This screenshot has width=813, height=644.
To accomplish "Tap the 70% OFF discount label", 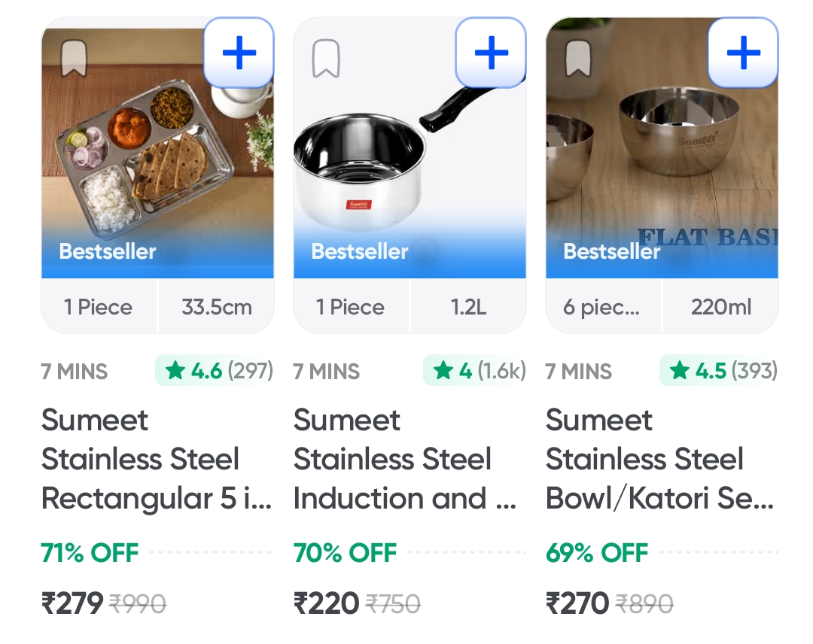I will coord(345,553).
